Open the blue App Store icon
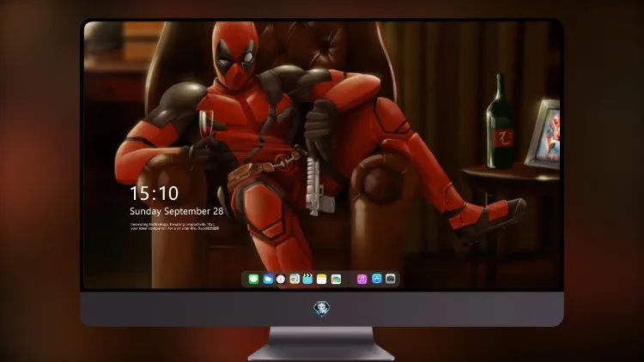This screenshot has height=362, width=644. click(377, 279)
